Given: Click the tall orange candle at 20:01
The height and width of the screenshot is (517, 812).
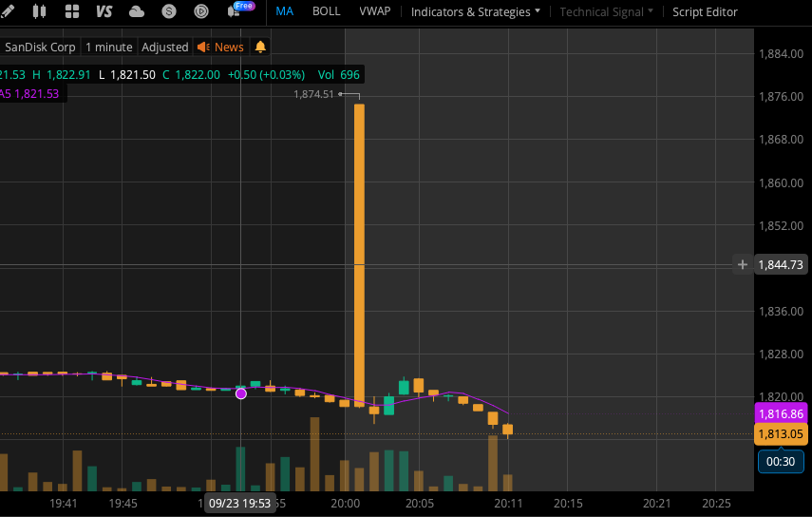Looking at the screenshot, I should click(359, 256).
